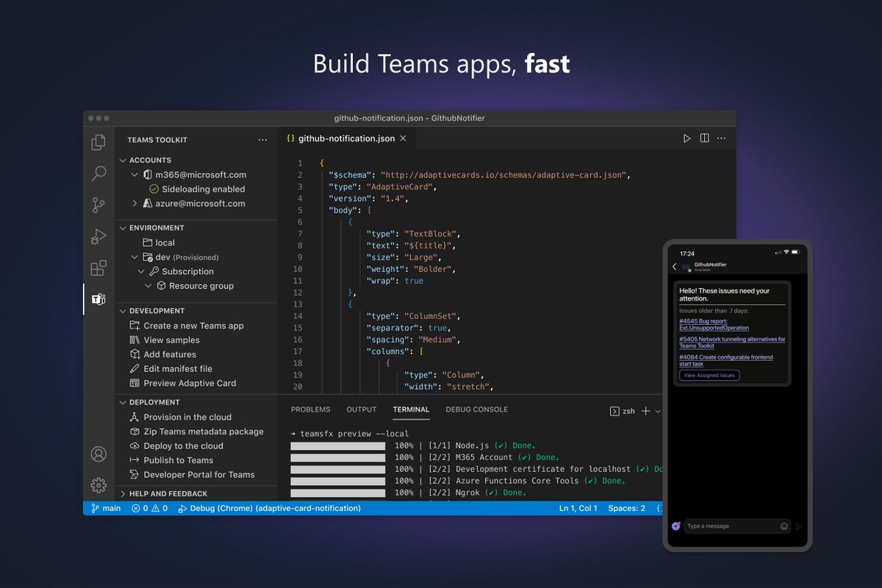Open errors and warnings count in status bar
Screen dimensions: 882x588
(149, 508)
